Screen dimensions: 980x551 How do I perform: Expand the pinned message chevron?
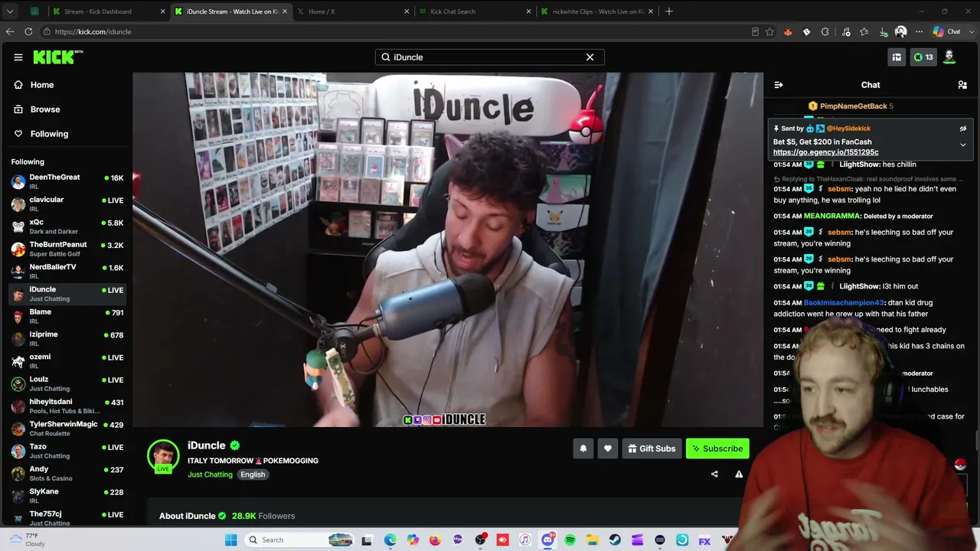(x=963, y=145)
